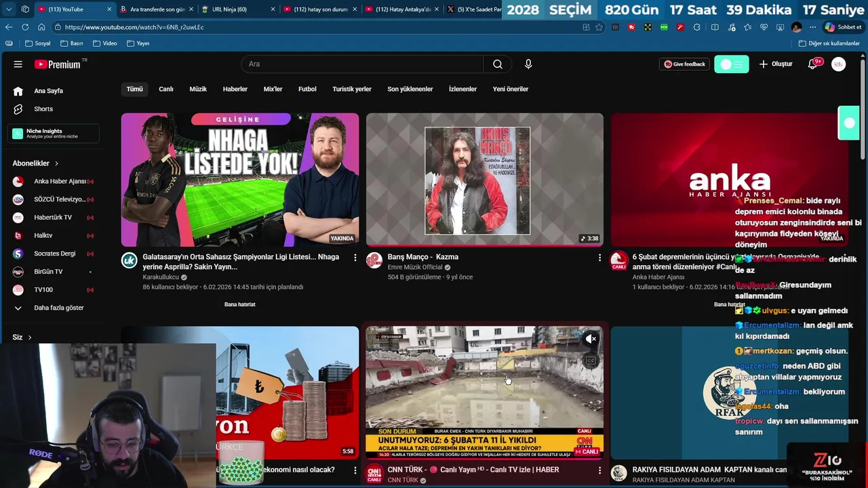
Task: Go back with the browser back arrow
Action: [9, 27]
